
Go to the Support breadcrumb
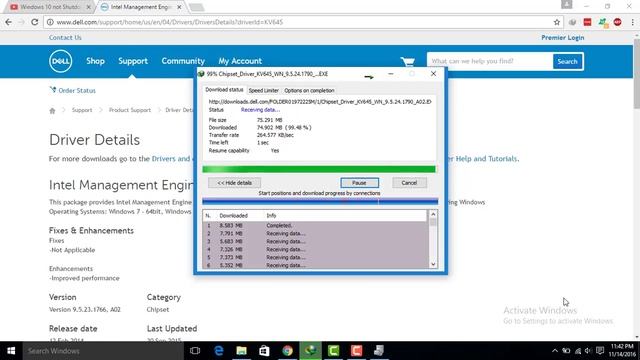(x=82, y=110)
